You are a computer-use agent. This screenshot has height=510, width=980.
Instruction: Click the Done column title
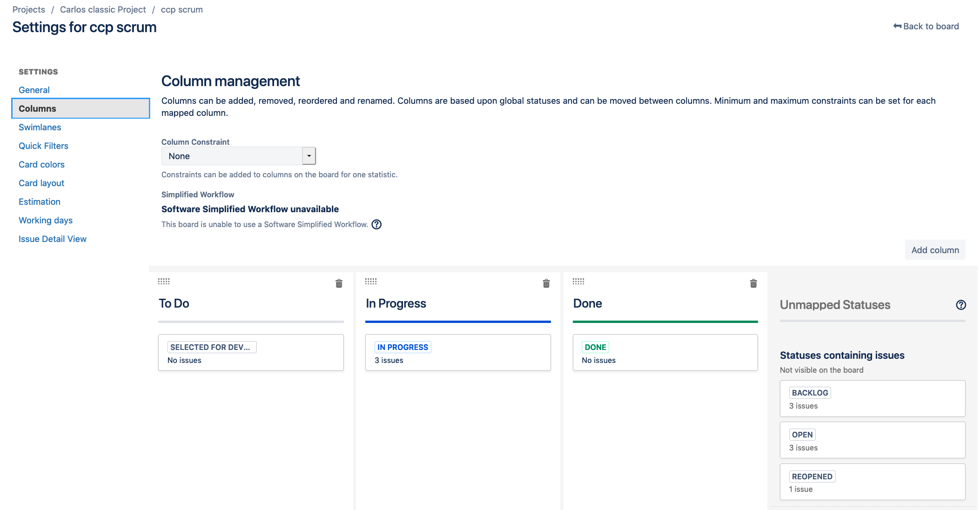[x=588, y=303]
